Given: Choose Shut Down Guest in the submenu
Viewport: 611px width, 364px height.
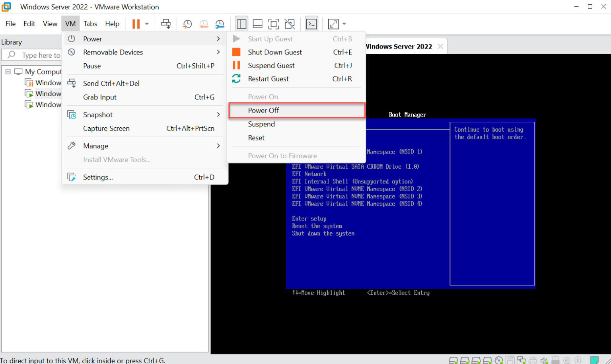Looking at the screenshot, I should 274,52.
